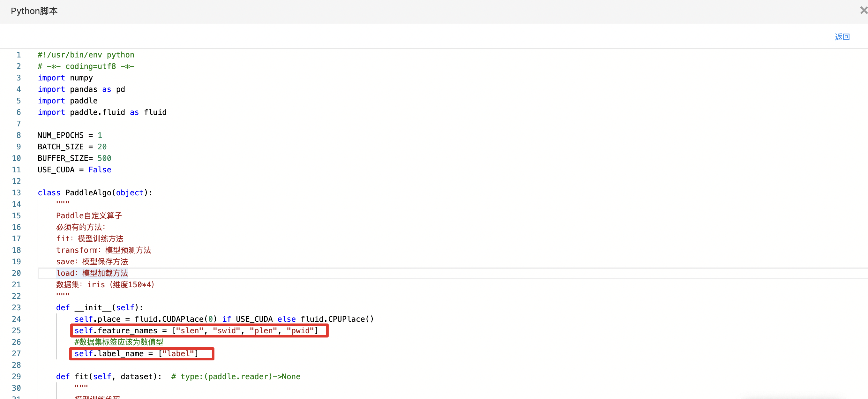The height and width of the screenshot is (399, 868).
Task: Click 'BUFFER_SIZE= 500' line
Action: (x=74, y=158)
